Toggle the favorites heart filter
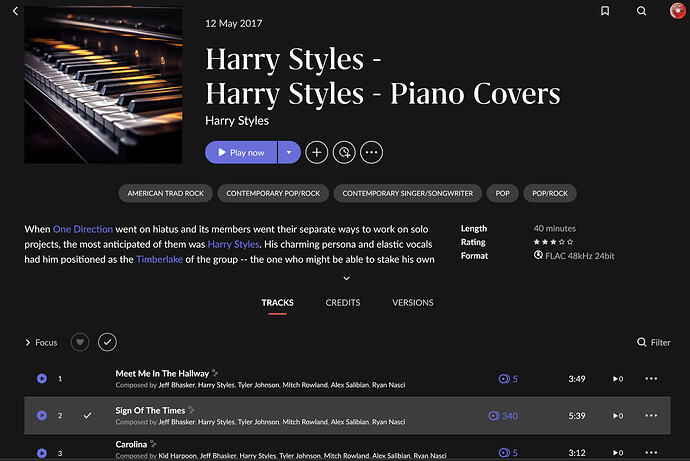This screenshot has width=690, height=461. (x=80, y=342)
